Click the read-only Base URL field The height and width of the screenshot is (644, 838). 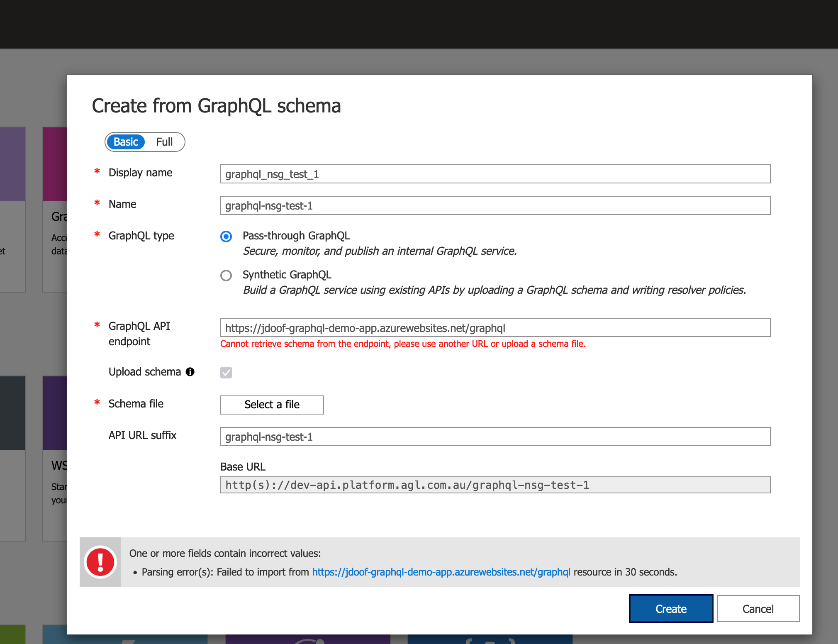pyautogui.click(x=495, y=485)
